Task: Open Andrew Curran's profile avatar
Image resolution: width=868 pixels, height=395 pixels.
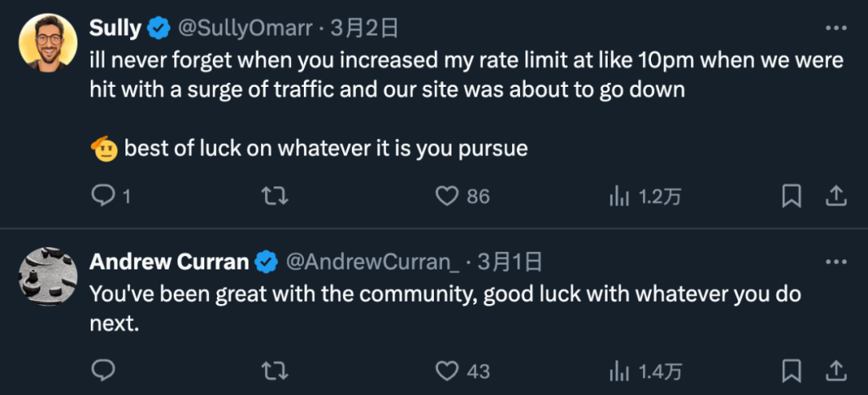Action: pyautogui.click(x=47, y=277)
